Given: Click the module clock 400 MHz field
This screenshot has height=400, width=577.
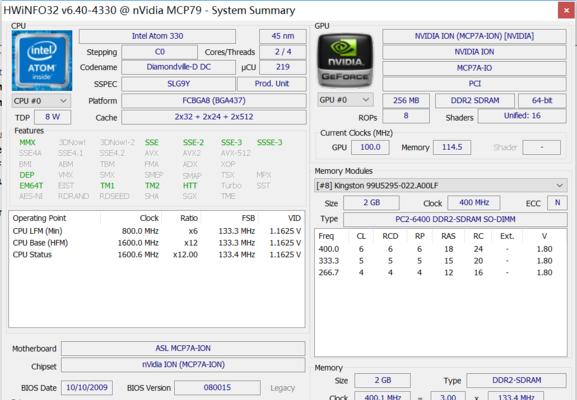Looking at the screenshot, I should tap(474, 203).
